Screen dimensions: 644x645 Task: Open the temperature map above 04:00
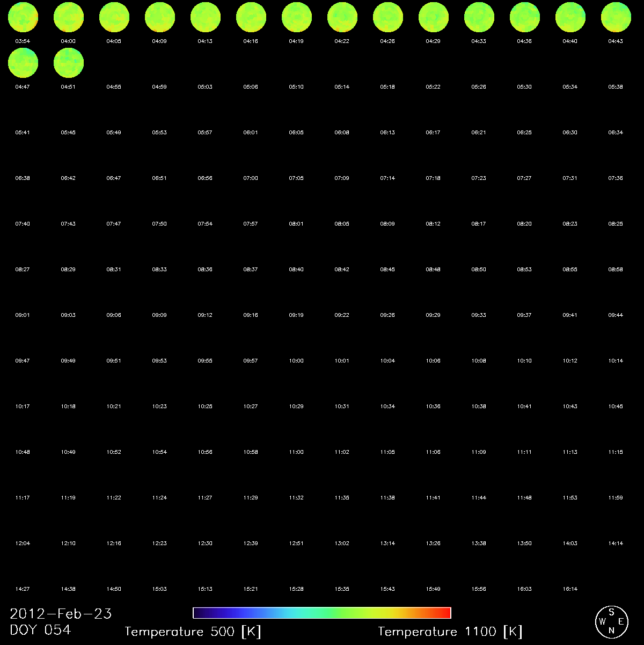pos(68,17)
